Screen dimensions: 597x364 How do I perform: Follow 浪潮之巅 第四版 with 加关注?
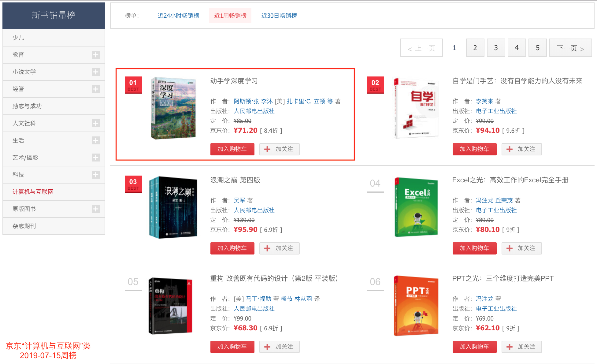279,248
